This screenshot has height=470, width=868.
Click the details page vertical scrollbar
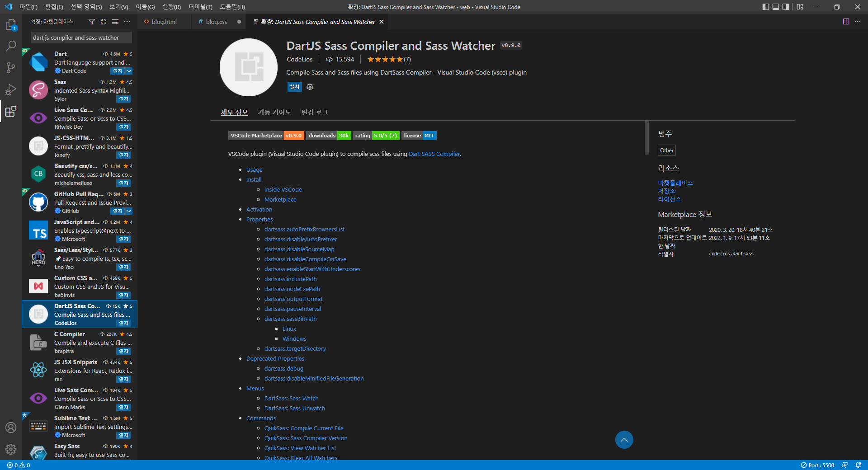pos(646,138)
